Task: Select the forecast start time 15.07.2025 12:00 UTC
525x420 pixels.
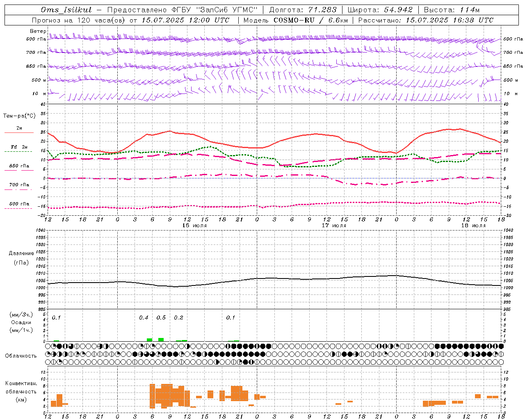Action: click(185, 20)
